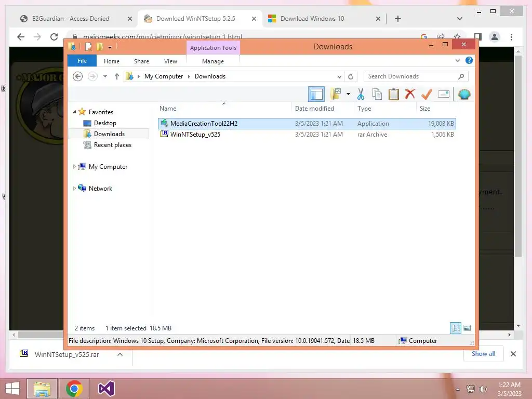Open the Home ribbon tab

[x=112, y=61]
